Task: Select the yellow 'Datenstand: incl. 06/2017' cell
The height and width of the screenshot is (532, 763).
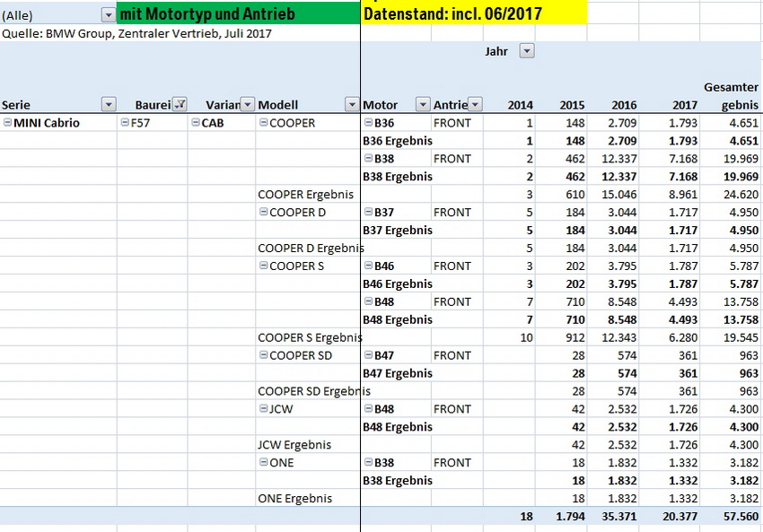Action: tap(473, 13)
